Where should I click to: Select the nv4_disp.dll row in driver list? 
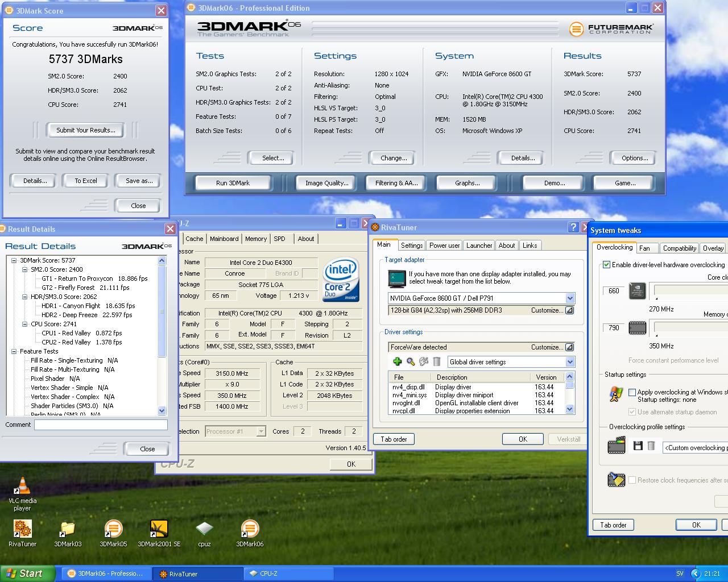[x=476, y=387]
